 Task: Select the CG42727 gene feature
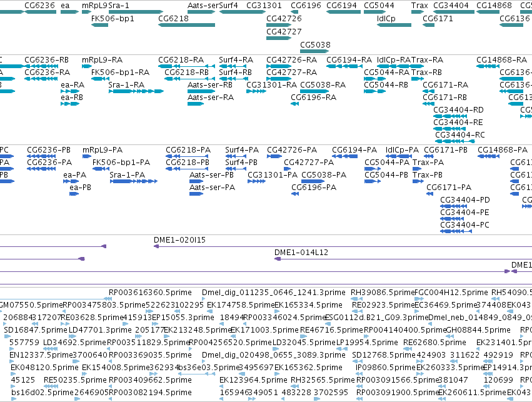click(279, 38)
